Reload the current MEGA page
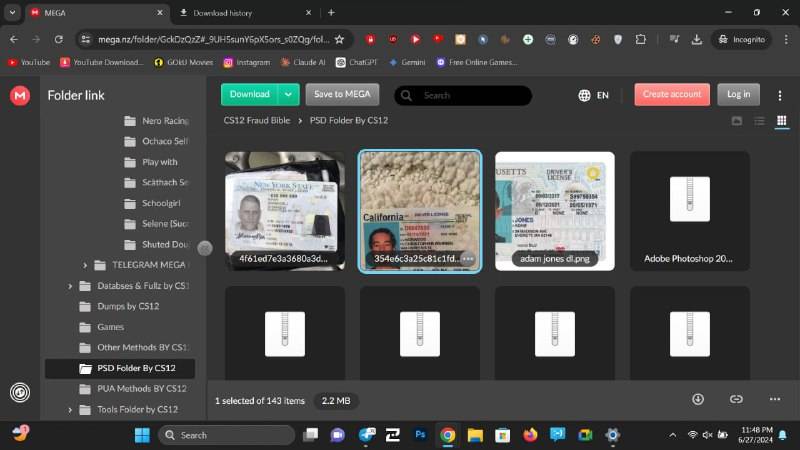This screenshot has height=450, width=800. coord(59,39)
